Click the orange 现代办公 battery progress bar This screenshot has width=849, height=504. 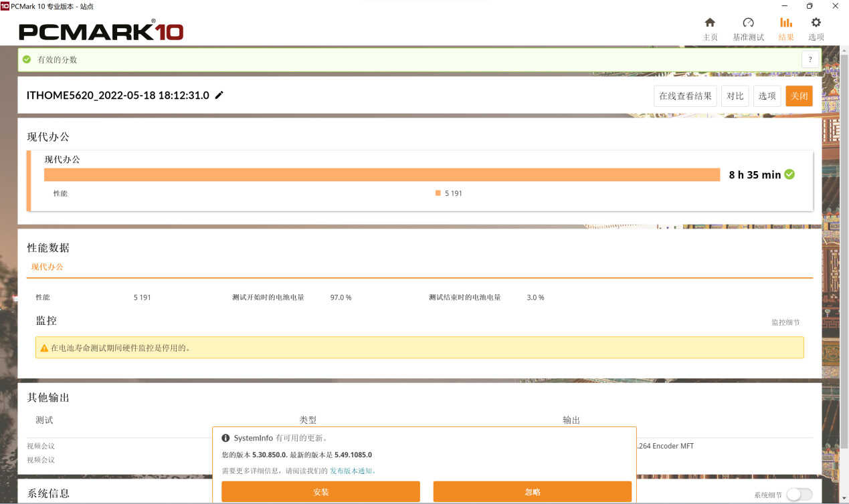382,174
